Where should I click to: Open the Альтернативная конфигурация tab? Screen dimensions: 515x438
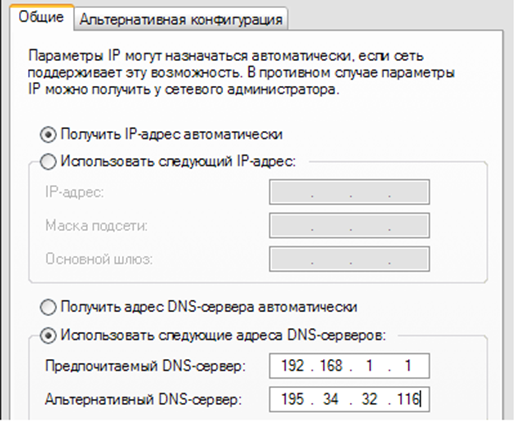tap(181, 19)
